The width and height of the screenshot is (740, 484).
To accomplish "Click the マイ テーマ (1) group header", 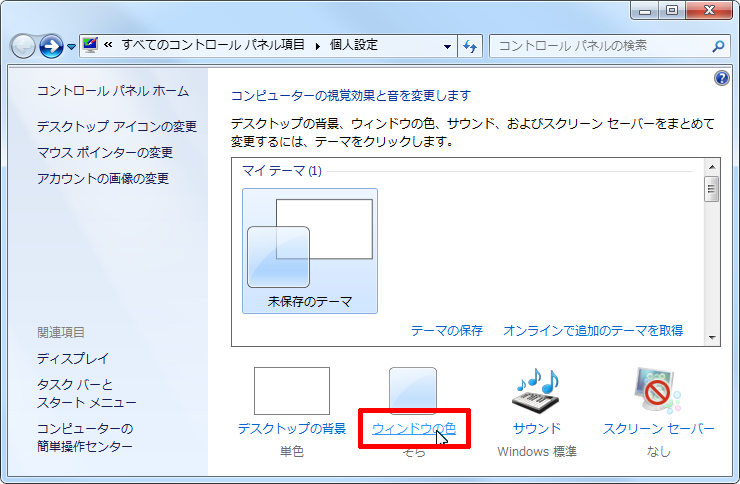I will [x=282, y=170].
